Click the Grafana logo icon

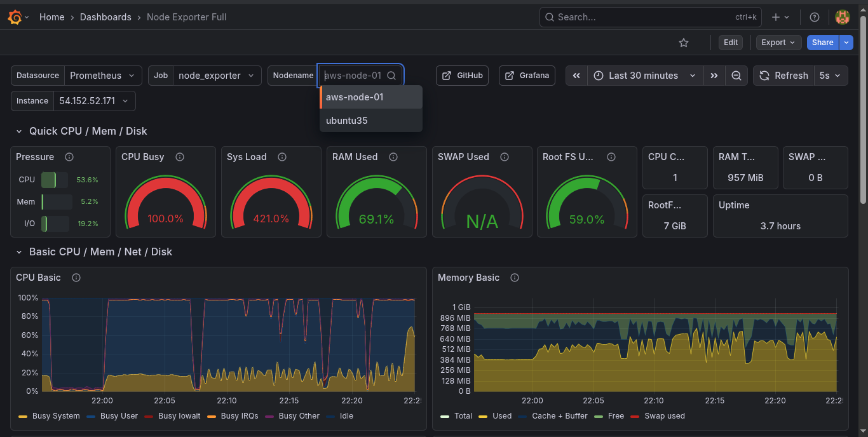(x=13, y=17)
